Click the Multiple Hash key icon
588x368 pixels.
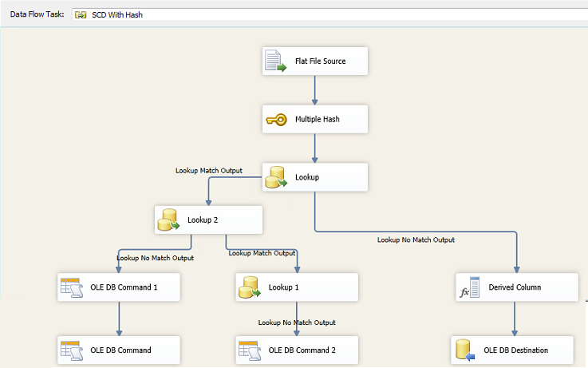(276, 120)
